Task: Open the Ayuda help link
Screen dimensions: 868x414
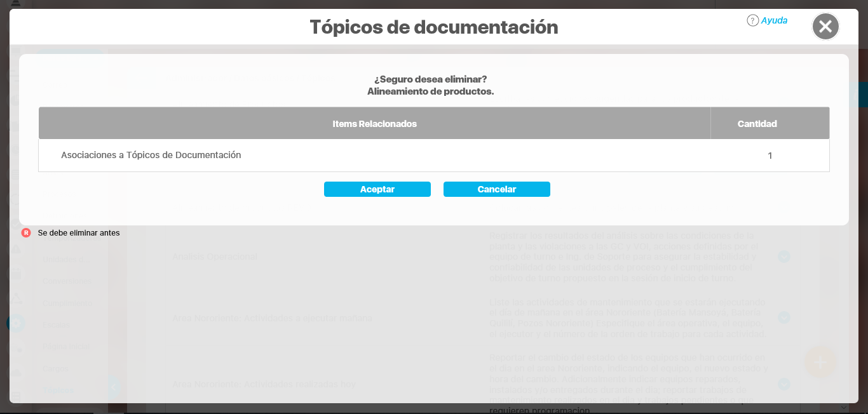Action: click(774, 20)
